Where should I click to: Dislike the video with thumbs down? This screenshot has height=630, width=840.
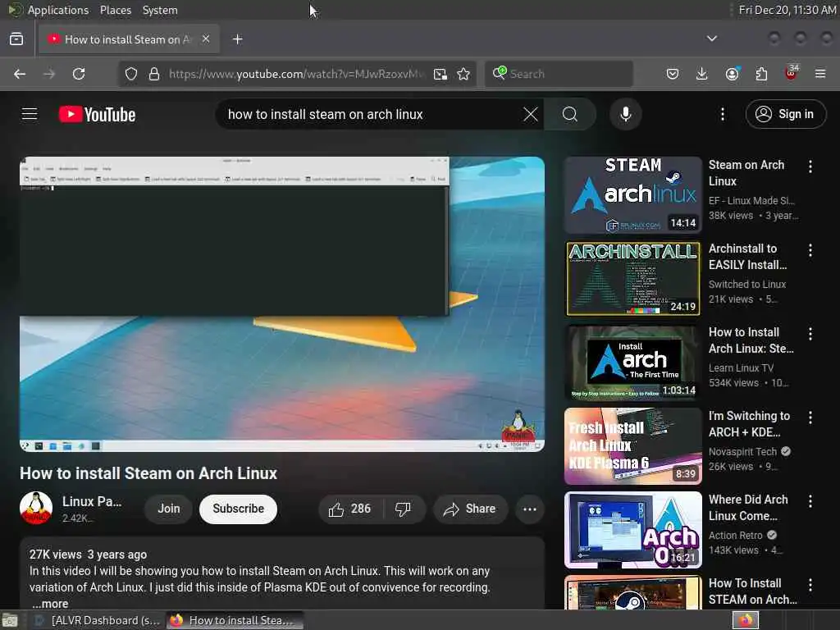(404, 509)
